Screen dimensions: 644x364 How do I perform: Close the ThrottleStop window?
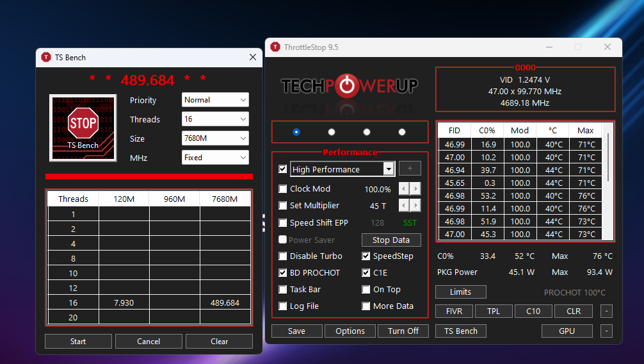[x=608, y=47]
